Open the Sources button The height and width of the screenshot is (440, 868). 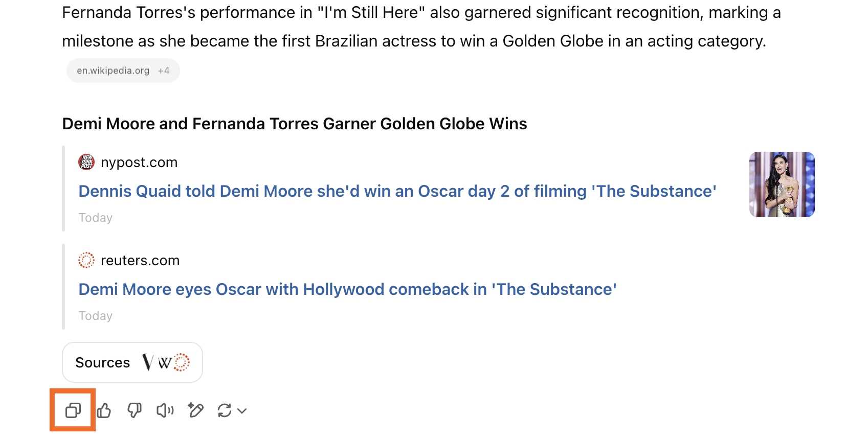132,362
